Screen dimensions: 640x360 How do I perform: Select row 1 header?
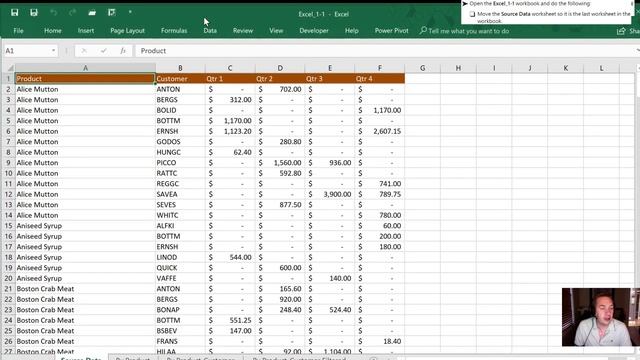click(x=8, y=78)
